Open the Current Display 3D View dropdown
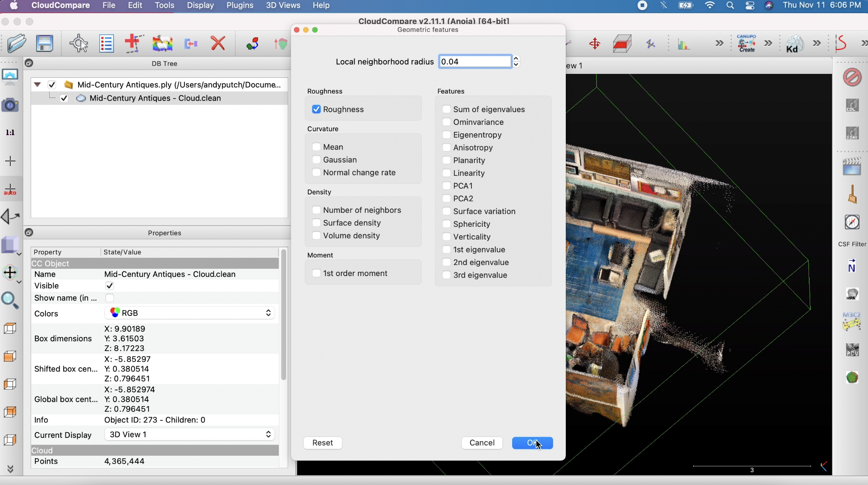Viewport: 868px width, 485px height. 190,434
